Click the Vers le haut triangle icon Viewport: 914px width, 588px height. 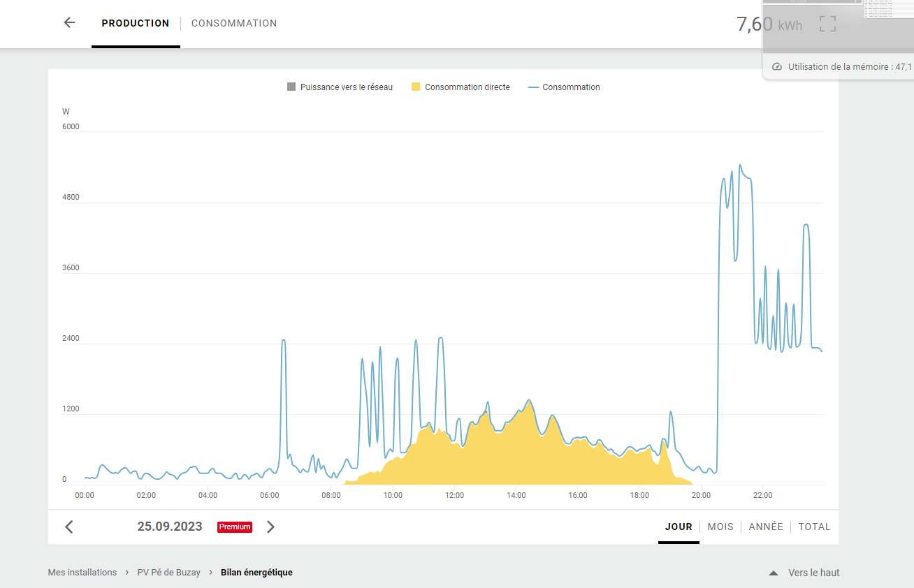point(774,573)
